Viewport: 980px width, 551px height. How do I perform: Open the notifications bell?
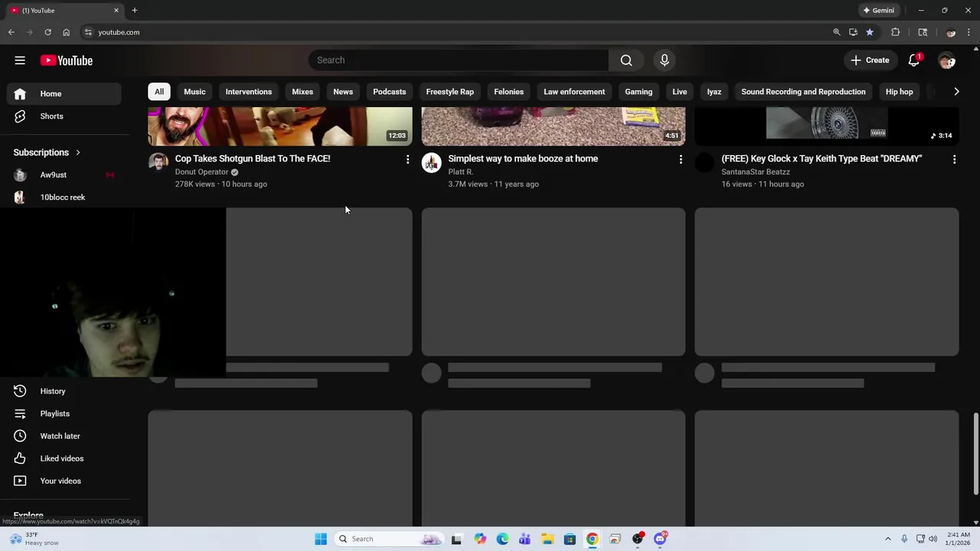pyautogui.click(x=913, y=60)
